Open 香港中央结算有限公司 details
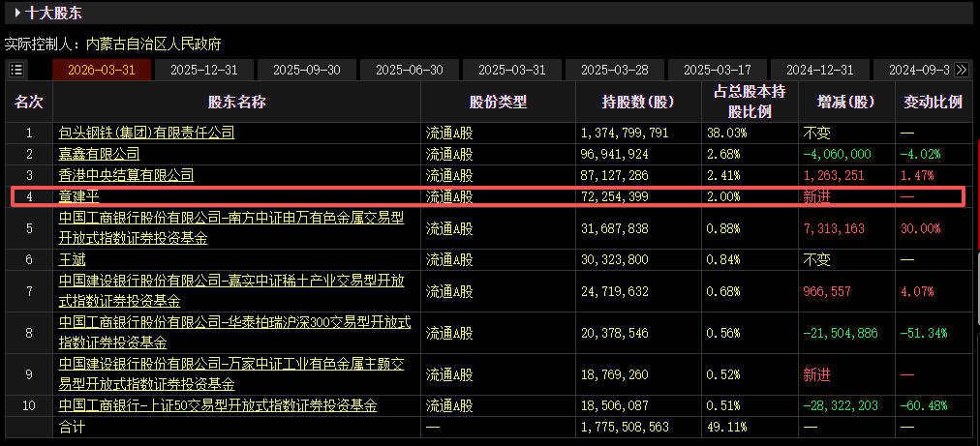980x446 pixels. [126, 175]
